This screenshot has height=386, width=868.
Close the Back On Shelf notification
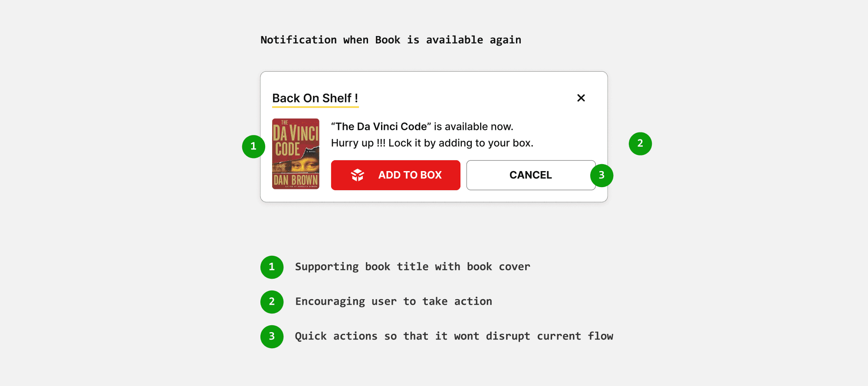581,98
